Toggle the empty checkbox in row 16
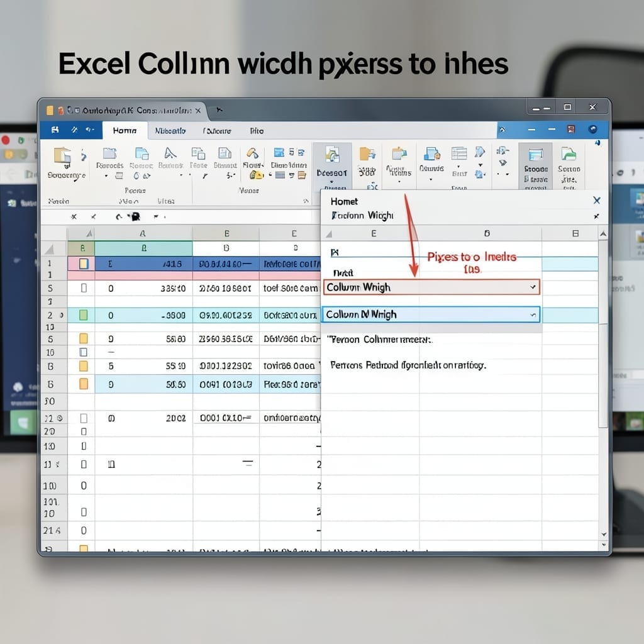The height and width of the screenshot is (644, 644). [84, 352]
